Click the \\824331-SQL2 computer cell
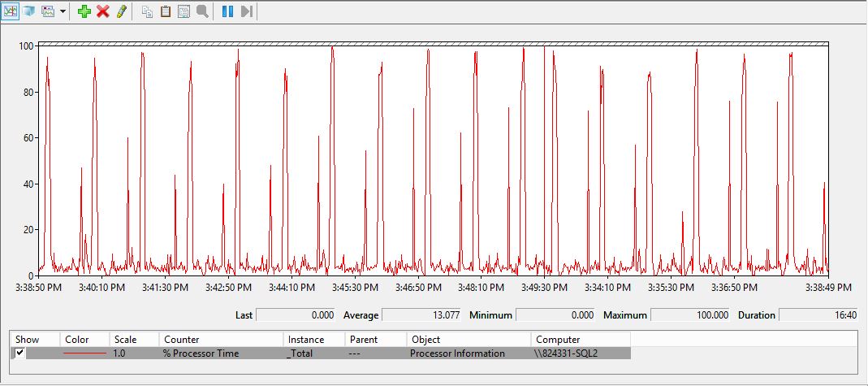 (x=566, y=353)
